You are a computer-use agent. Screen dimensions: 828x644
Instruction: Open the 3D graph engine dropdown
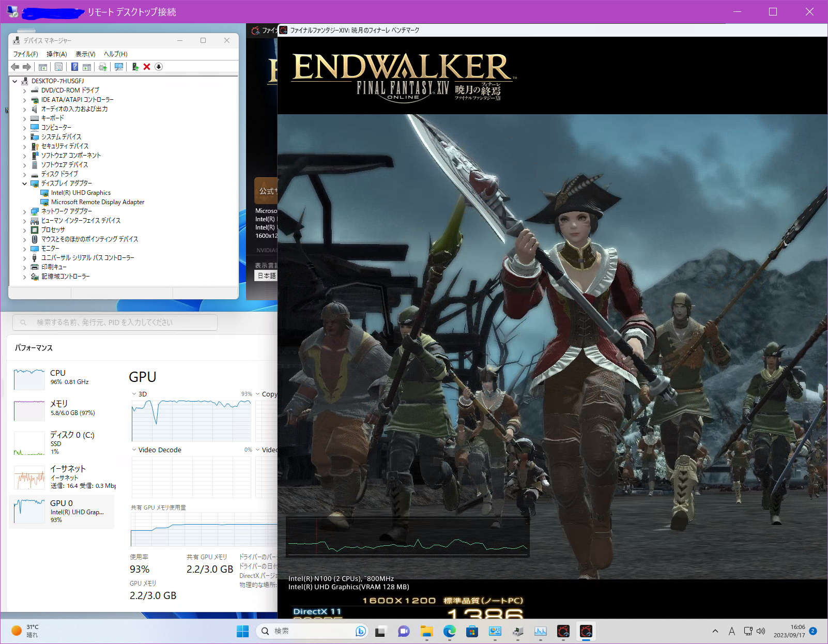tap(134, 394)
